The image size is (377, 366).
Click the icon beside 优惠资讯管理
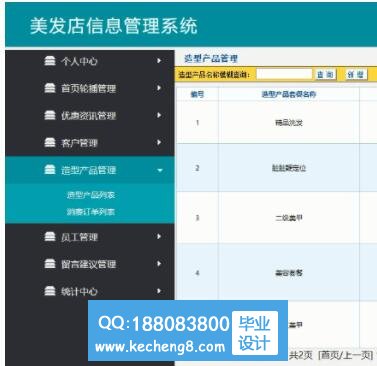[50, 115]
